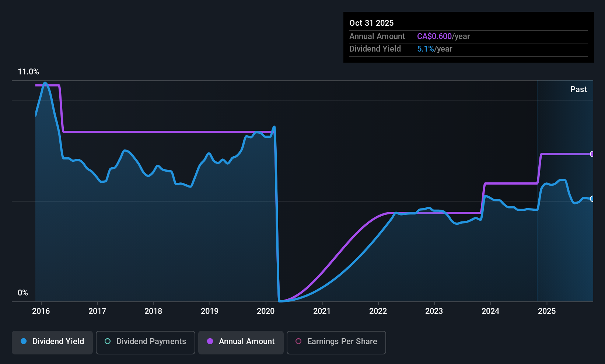Screen dimensions: 605x364
Task: Select the blue end marker on Dividend Yield line
Action: (x=592, y=199)
